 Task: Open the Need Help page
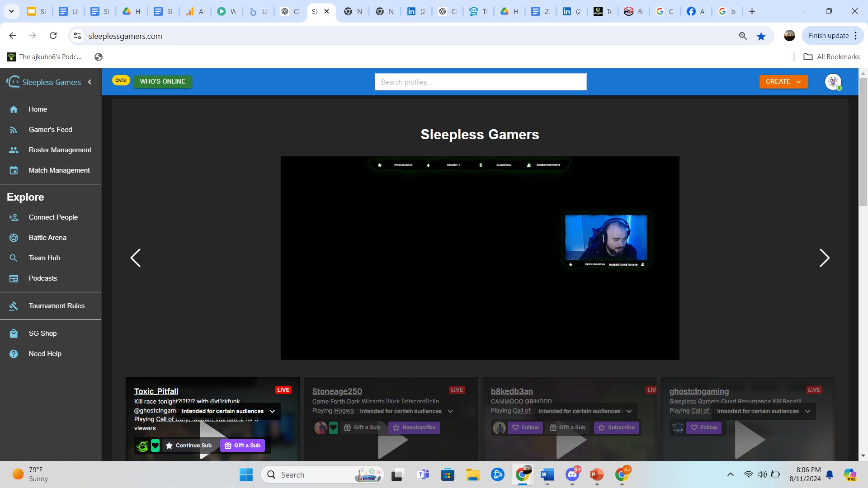45,354
